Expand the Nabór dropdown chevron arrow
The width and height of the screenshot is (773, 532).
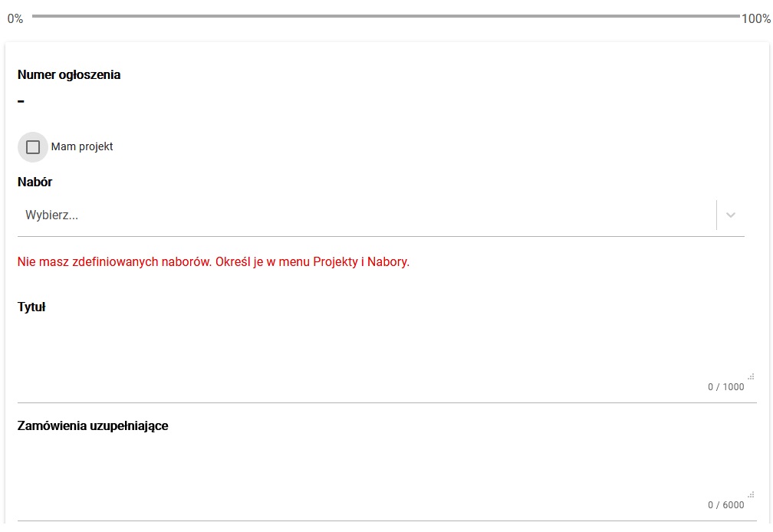(x=731, y=215)
